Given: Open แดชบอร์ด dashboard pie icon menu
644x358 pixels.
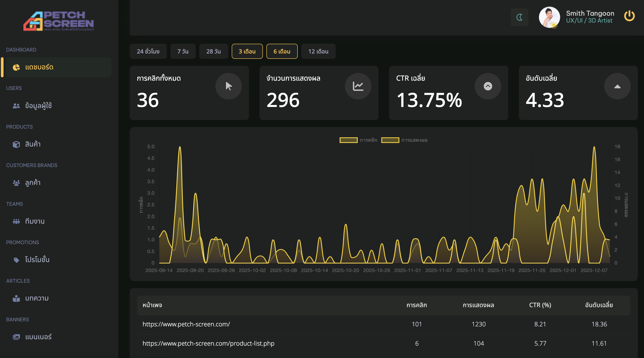Looking at the screenshot, I should (16, 67).
